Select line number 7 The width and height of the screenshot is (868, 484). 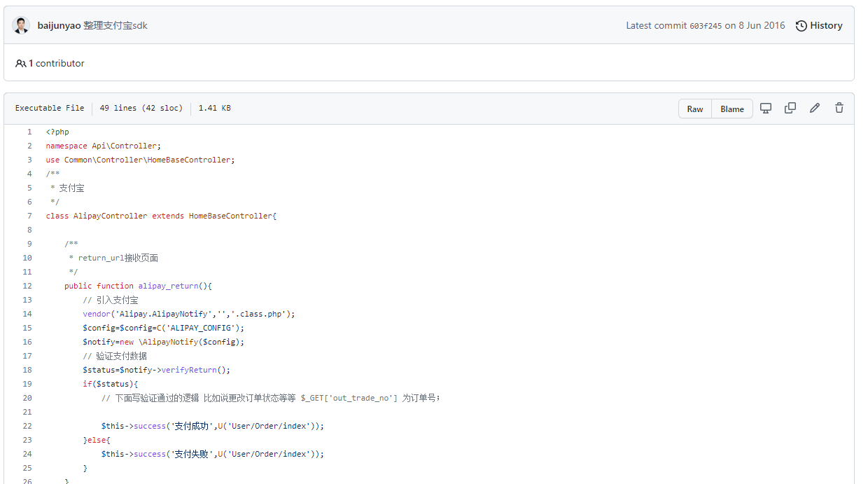pos(29,216)
